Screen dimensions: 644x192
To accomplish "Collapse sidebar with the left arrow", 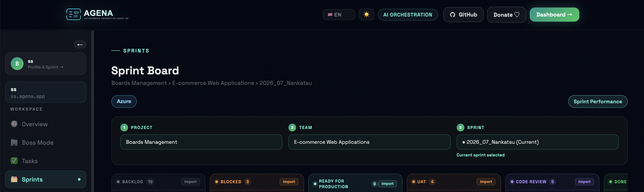I will click(80, 45).
